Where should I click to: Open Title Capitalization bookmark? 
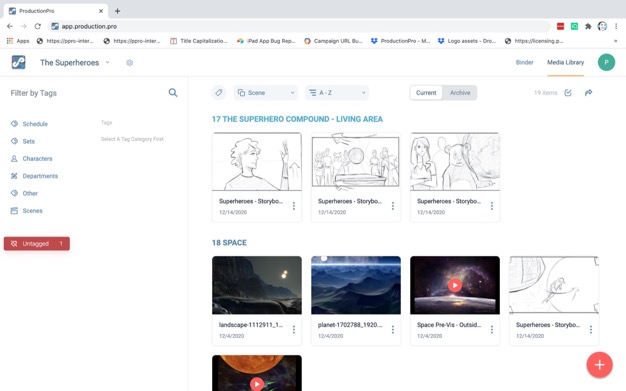click(x=198, y=41)
